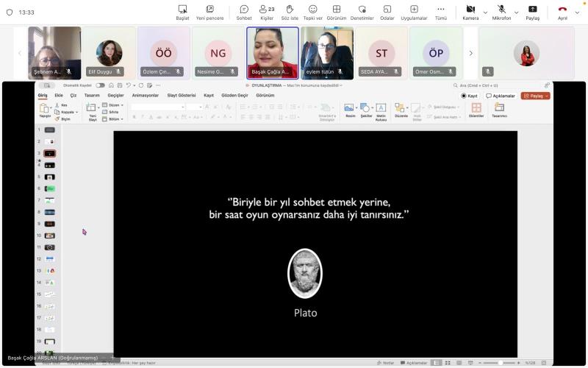Open the Sohbet chat panel
The image size is (588, 368).
coord(243,12)
